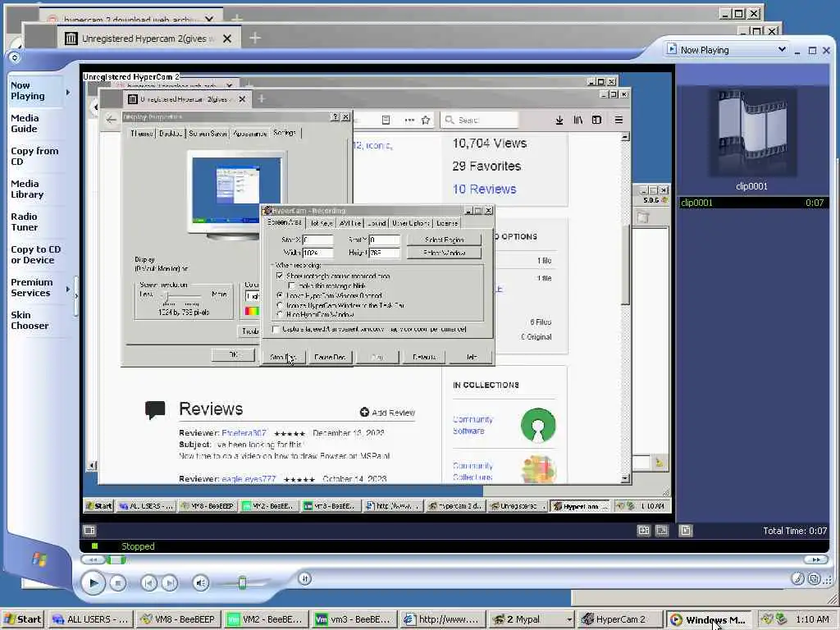Click the first system tray icon
This screenshot has width=840, height=630.
coord(767,619)
